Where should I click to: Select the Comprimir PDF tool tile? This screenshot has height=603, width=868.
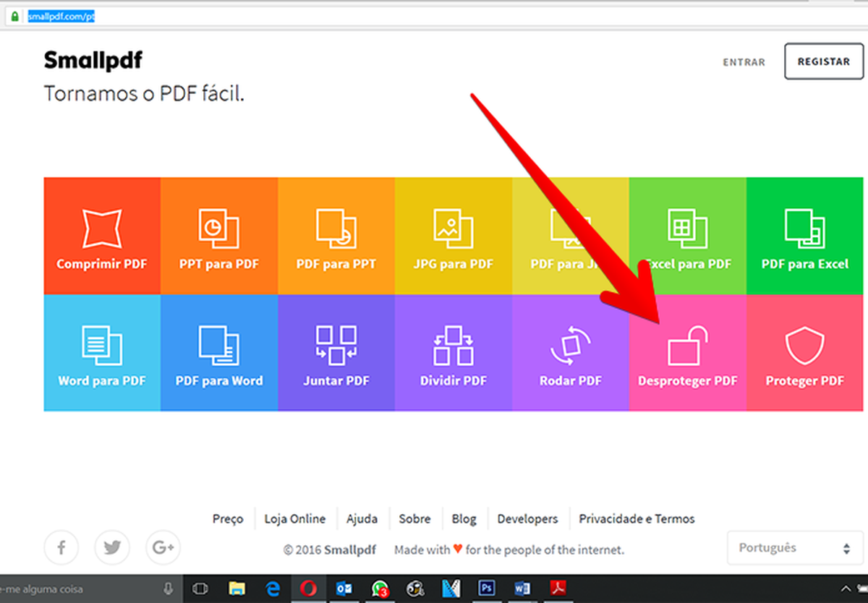pos(101,236)
